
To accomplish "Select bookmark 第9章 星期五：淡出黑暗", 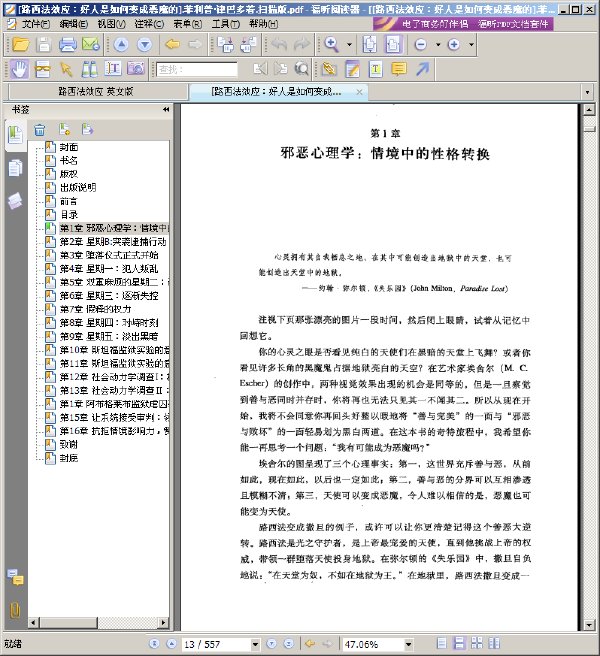I will pos(109,336).
